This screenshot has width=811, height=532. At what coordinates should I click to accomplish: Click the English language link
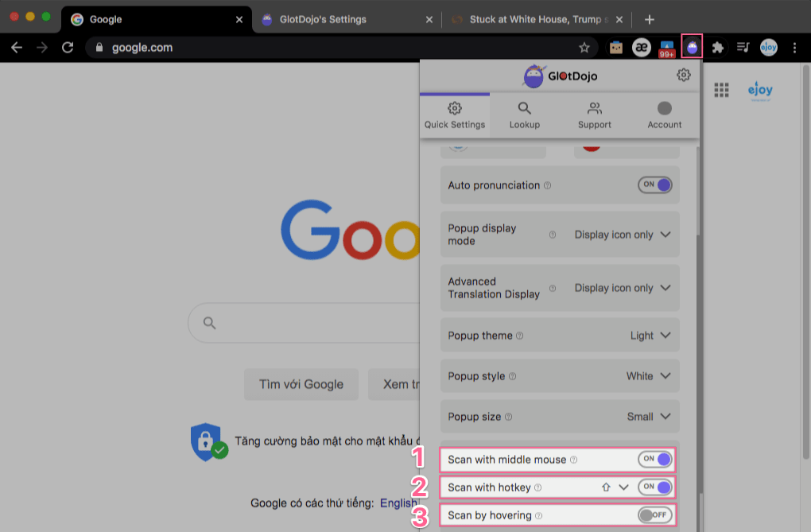click(x=398, y=503)
